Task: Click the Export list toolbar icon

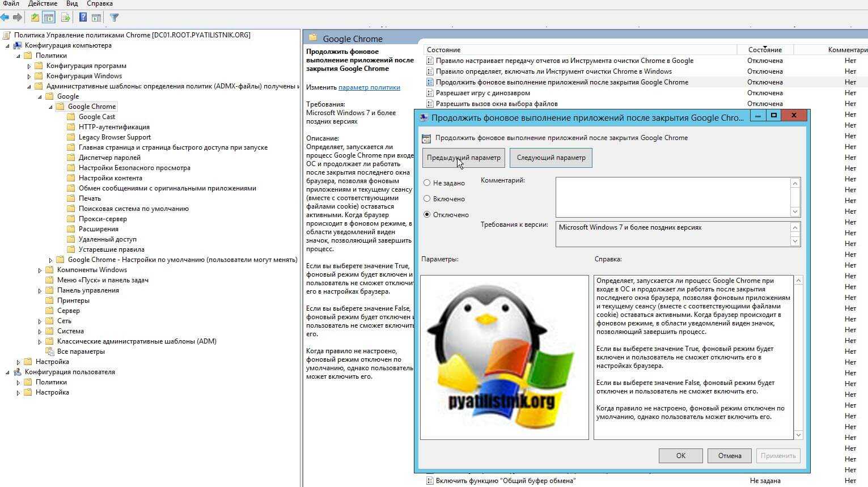Action: click(x=66, y=18)
